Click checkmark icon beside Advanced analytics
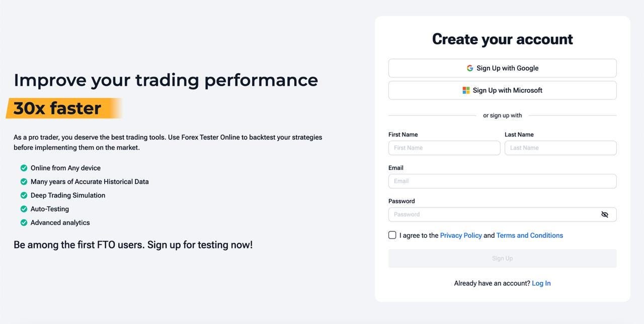 [x=24, y=222]
